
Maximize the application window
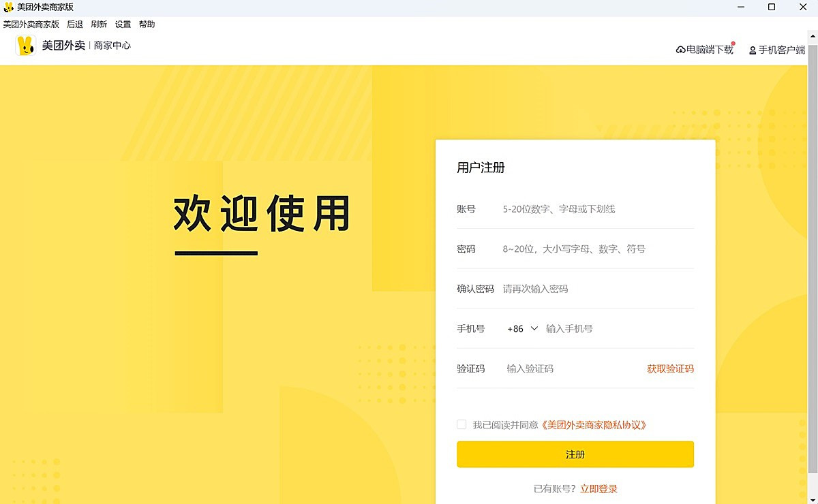click(x=772, y=7)
